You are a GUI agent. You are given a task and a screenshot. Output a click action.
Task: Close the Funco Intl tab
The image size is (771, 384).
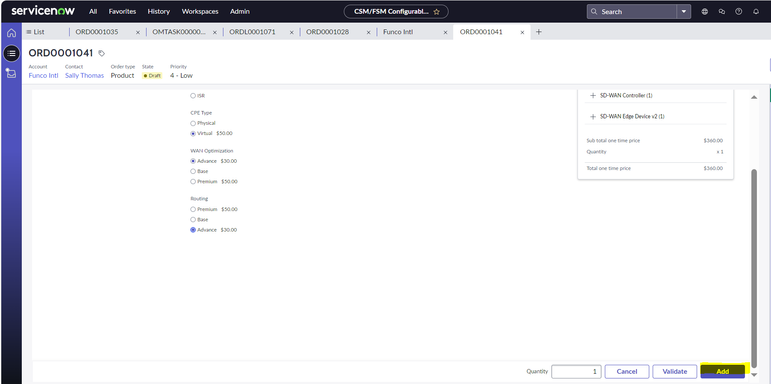445,32
